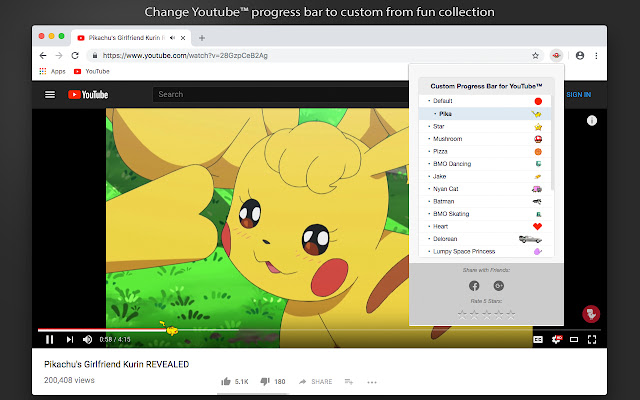Screen dimensions: 640x400
Task: Open Chrome's three-dot menu
Action: pos(596,56)
